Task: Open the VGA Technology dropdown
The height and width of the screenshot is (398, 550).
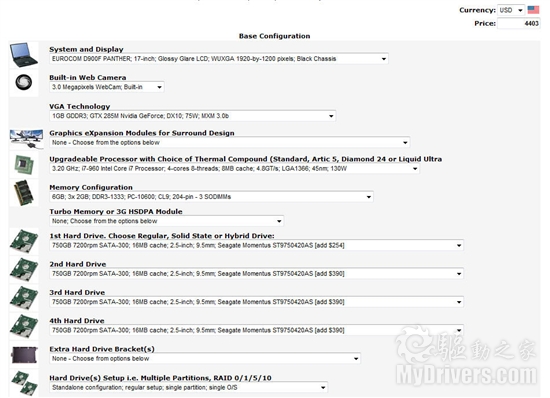Action: tap(192, 116)
